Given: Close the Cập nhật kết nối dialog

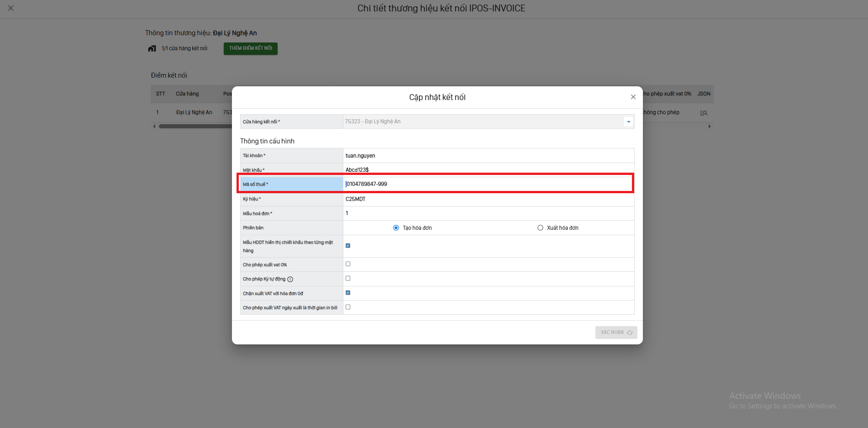Looking at the screenshot, I should (x=633, y=97).
